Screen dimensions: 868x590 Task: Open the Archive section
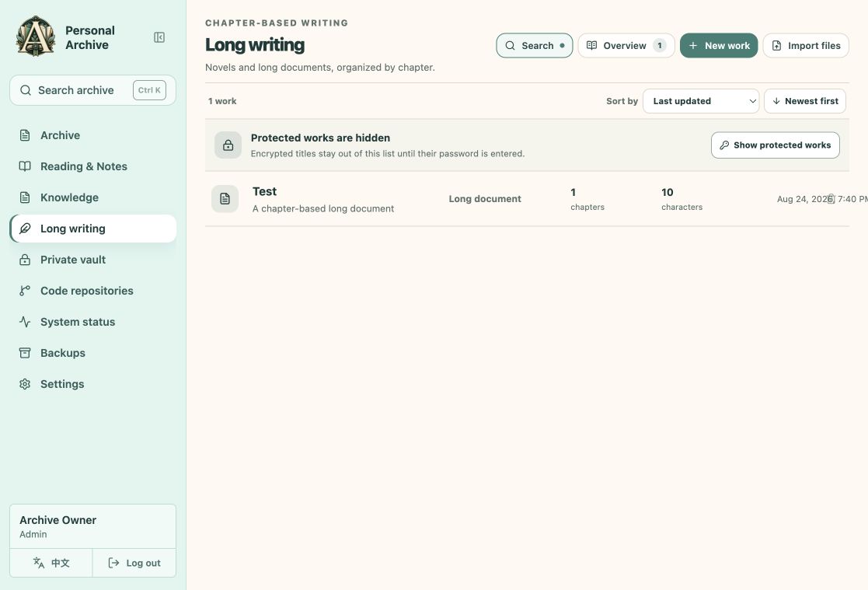[93, 135]
